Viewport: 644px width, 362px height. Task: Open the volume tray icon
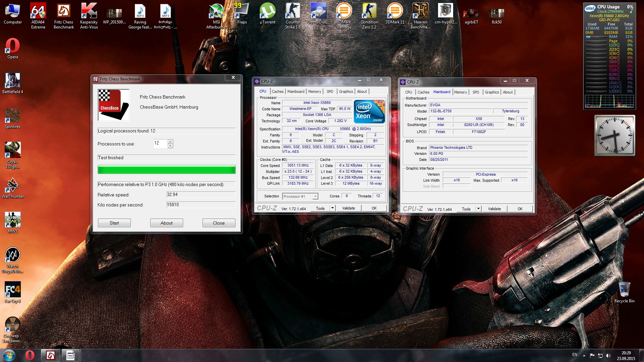[x=608, y=355]
